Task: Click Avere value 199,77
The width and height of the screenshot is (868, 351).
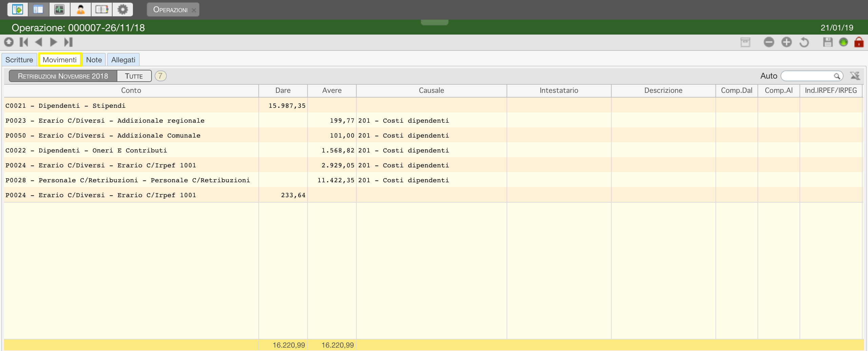Action: [342, 121]
